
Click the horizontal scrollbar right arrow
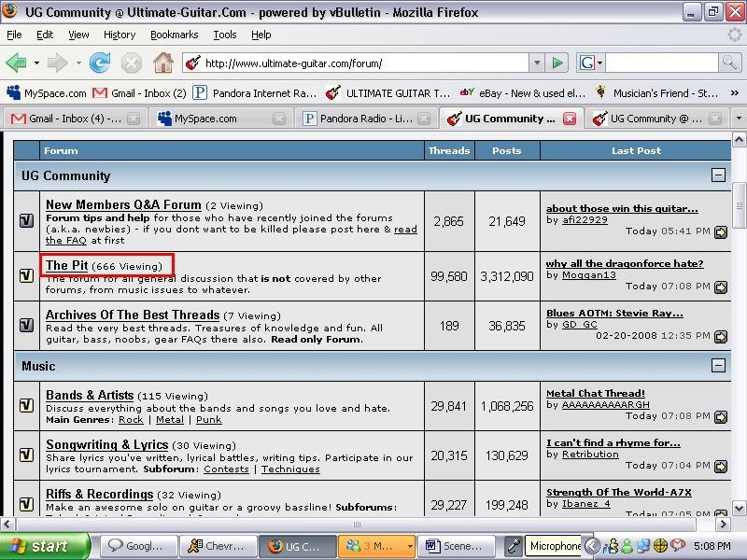pyautogui.click(x=723, y=525)
